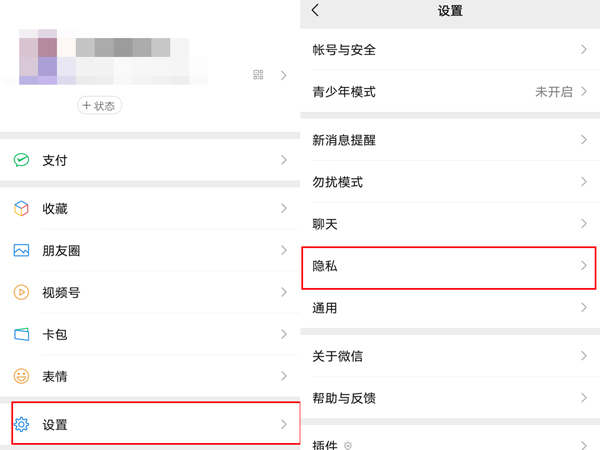Click the Settings gear icon
The width and height of the screenshot is (600, 450).
(x=21, y=425)
